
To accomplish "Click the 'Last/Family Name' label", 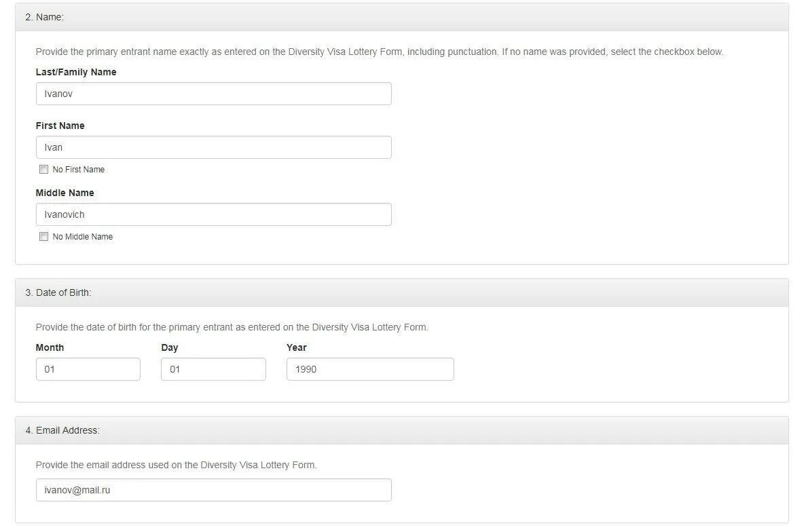I will (76, 72).
